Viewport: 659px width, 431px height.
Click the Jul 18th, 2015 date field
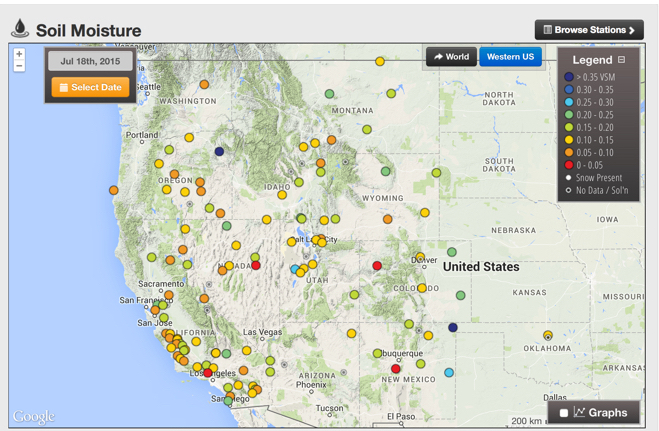click(91, 61)
